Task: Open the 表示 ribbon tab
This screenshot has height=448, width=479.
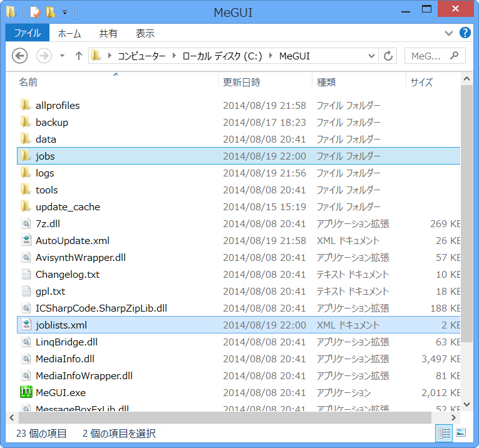Action: coord(145,33)
